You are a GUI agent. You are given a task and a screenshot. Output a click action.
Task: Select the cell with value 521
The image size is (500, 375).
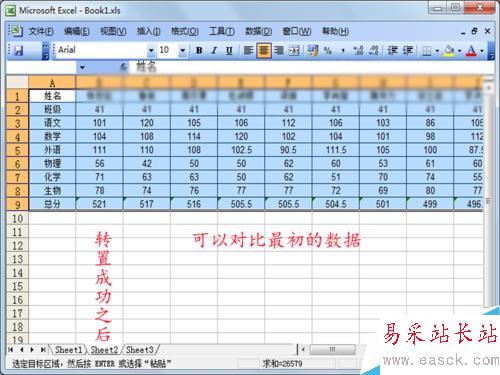99,204
